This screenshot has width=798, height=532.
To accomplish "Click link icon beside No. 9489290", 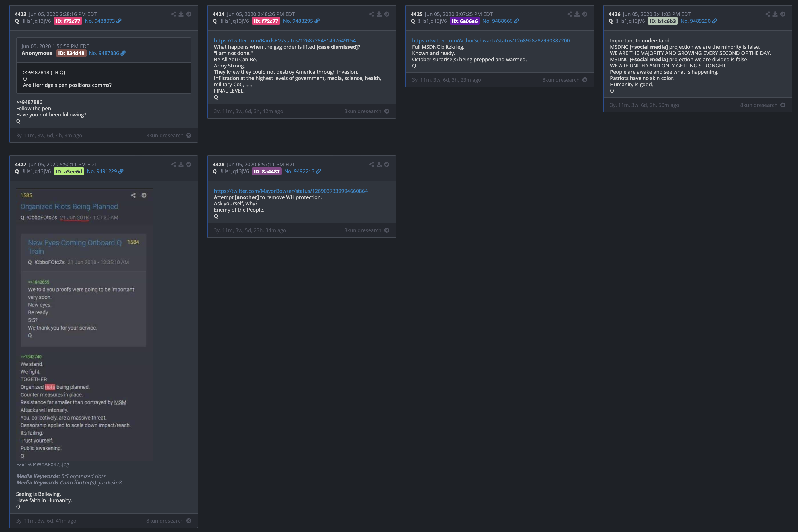I will 715,21.
